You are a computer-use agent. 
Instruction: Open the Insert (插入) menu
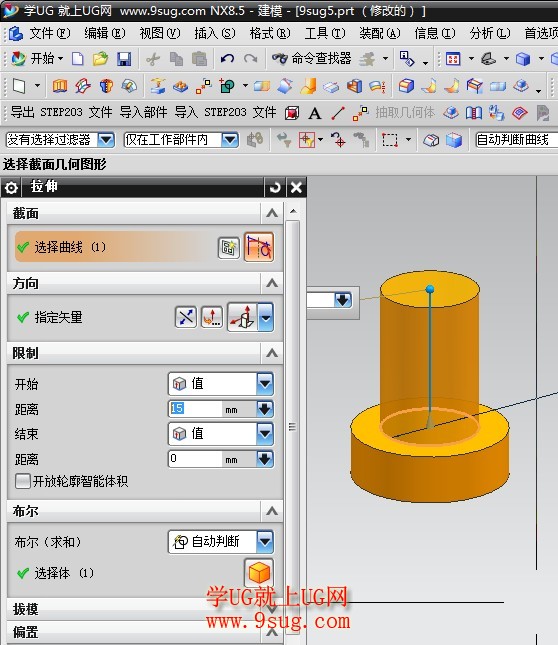215,33
